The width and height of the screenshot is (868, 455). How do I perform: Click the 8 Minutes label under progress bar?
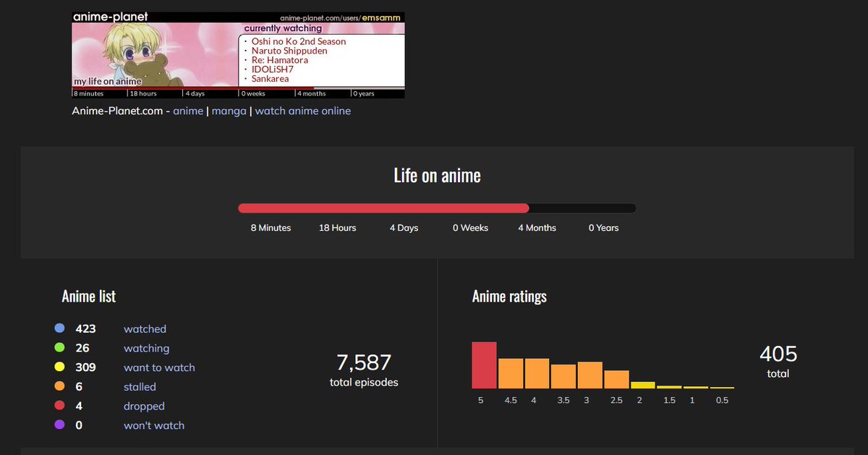click(x=271, y=228)
